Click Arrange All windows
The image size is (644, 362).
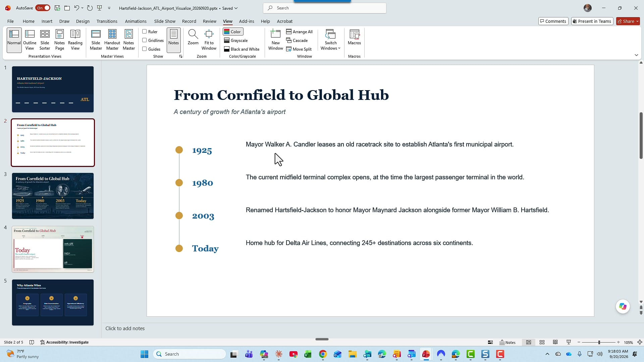click(299, 32)
